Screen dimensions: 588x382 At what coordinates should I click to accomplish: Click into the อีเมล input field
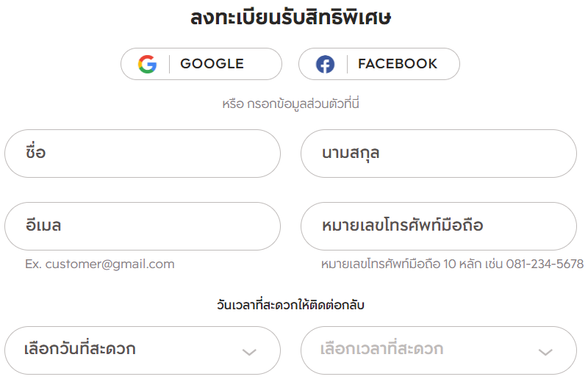[x=143, y=226]
